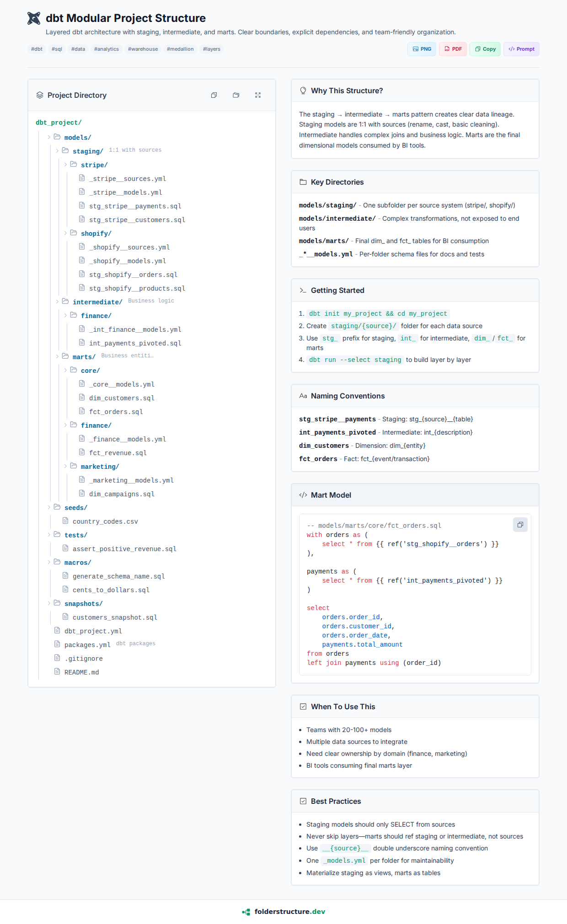Screen dimensions: 567x924
Task: Download the structure as PNG
Action: (422, 49)
